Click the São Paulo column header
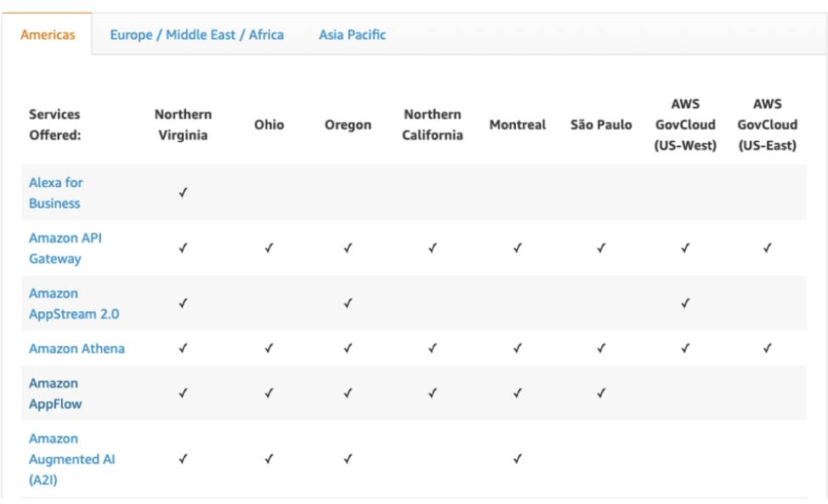Viewport: 828px width, 504px height. [x=601, y=125]
